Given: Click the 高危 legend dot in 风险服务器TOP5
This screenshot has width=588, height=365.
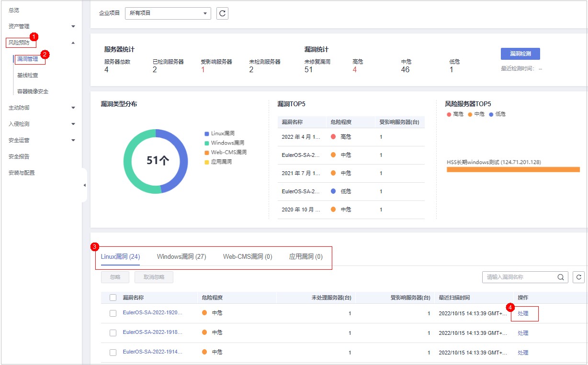Looking at the screenshot, I should [x=449, y=114].
